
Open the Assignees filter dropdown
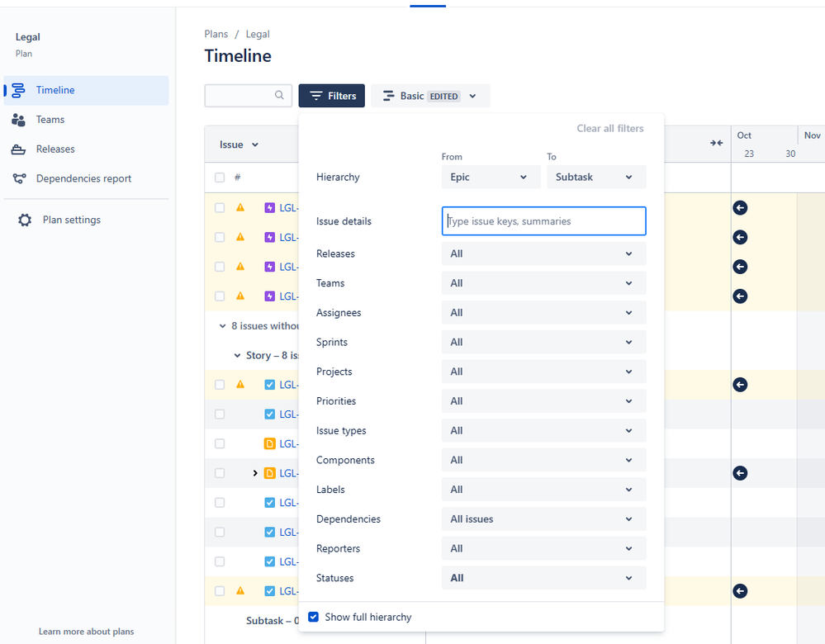(543, 313)
